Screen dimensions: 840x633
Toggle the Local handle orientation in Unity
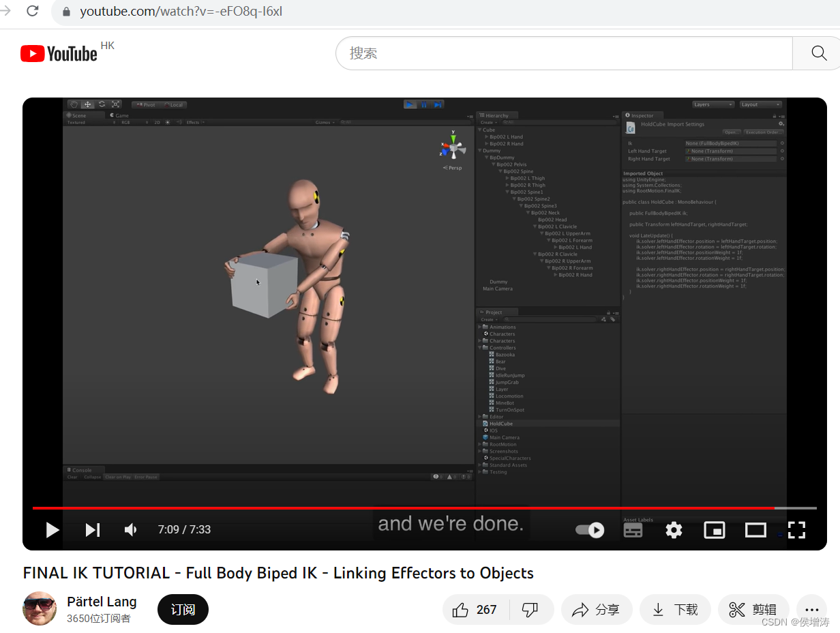pos(173,105)
